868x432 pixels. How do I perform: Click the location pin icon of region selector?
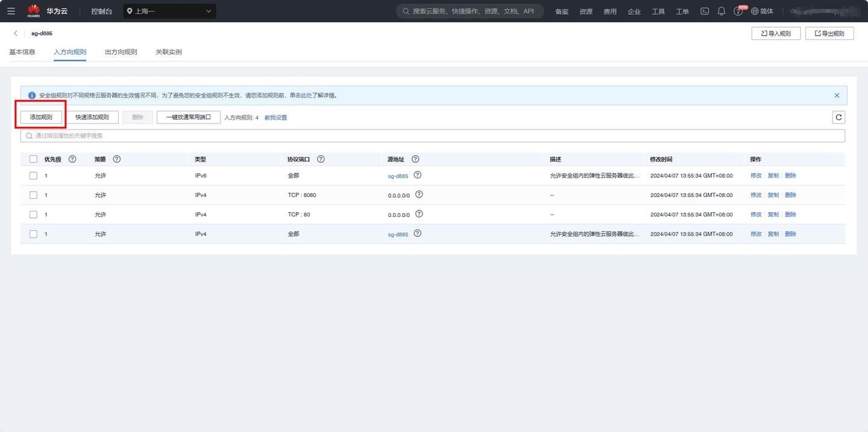click(130, 11)
